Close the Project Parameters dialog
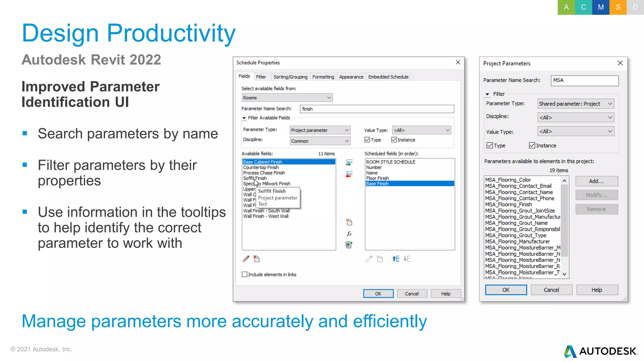This screenshot has height=362, width=644. click(x=620, y=63)
